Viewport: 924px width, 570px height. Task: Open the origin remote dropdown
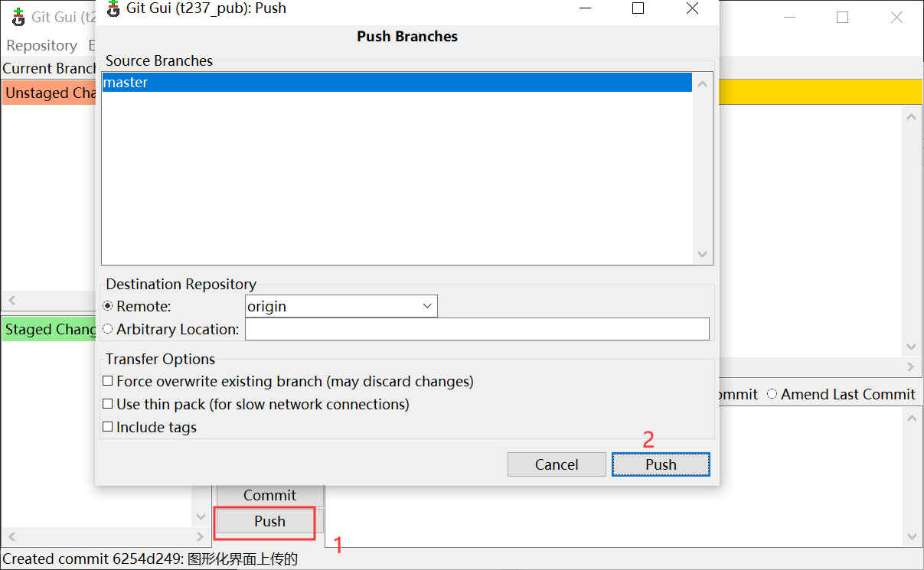pyautogui.click(x=427, y=305)
